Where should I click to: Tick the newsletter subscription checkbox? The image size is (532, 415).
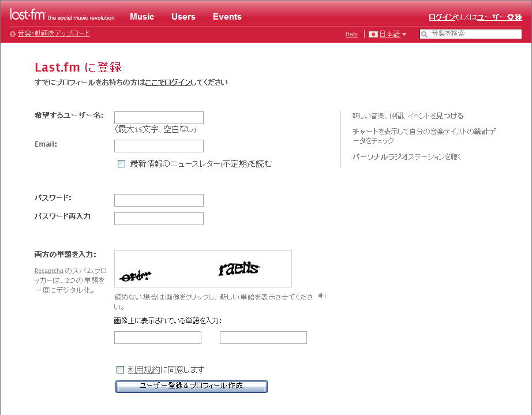coord(121,163)
